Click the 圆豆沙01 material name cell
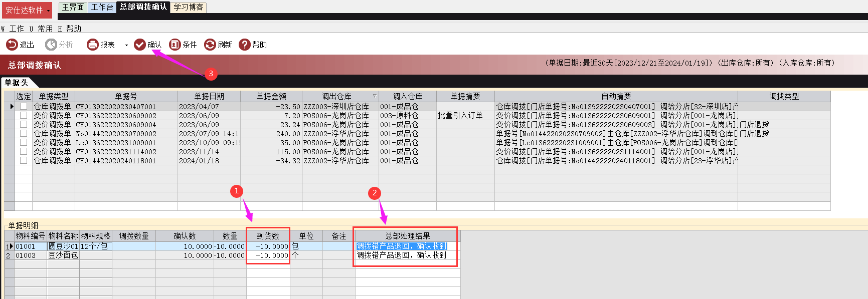Screen dimensions: 868x299 tap(63, 246)
